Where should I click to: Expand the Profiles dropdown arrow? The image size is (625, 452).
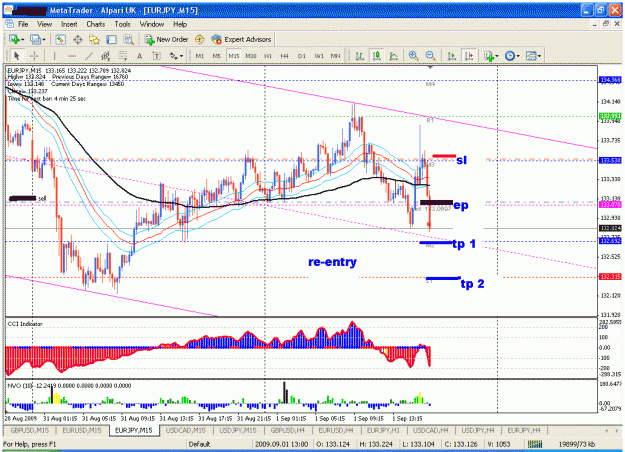tap(44, 39)
